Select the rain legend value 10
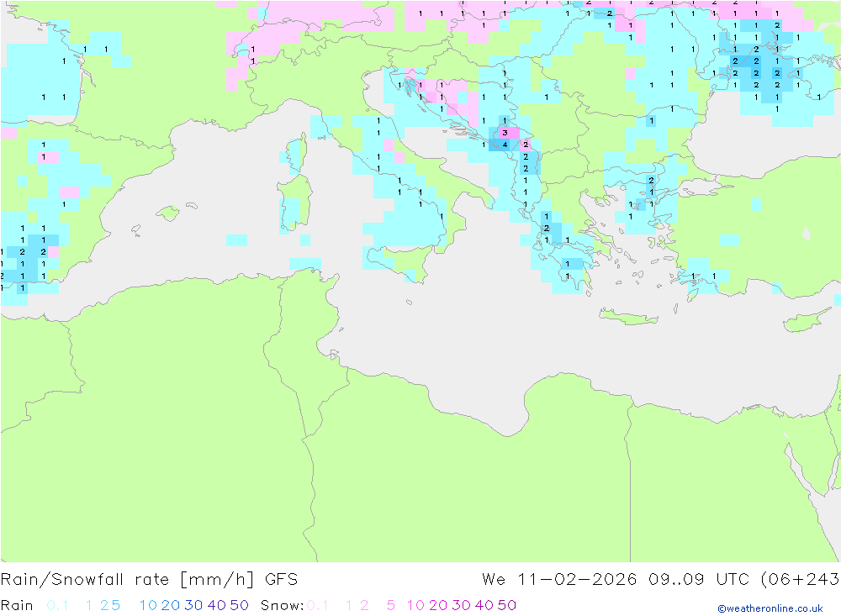 [148, 605]
